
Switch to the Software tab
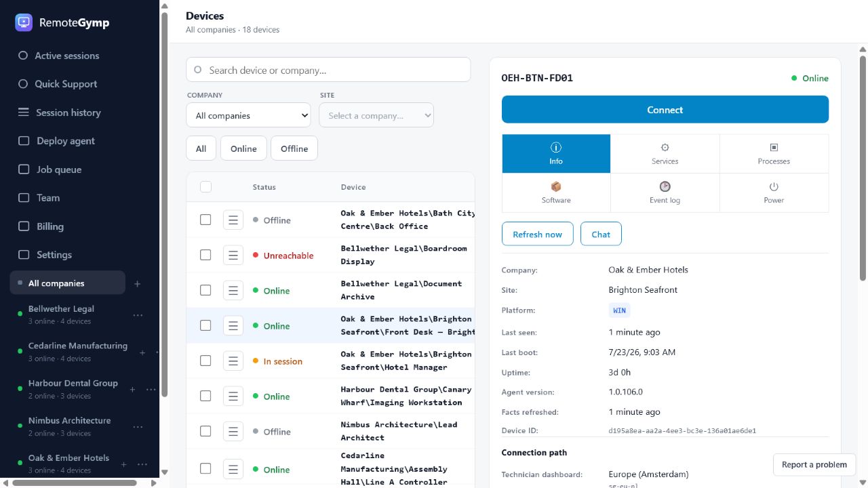[556, 192]
